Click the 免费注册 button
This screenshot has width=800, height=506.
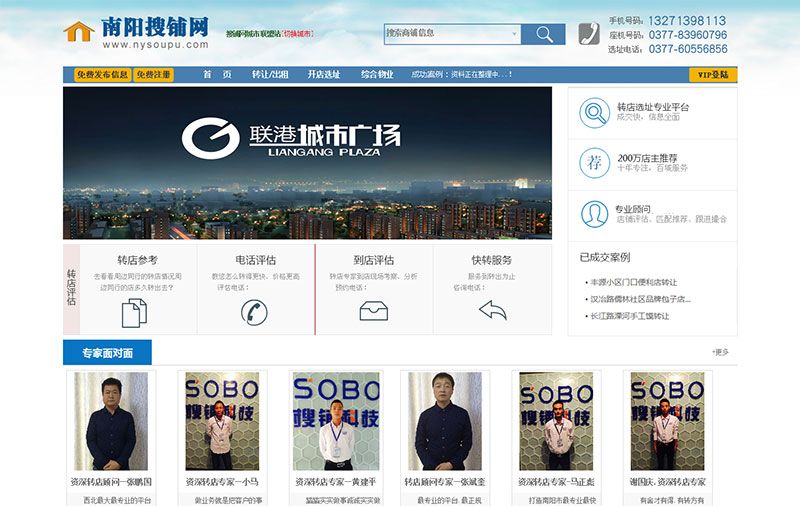coord(154,75)
